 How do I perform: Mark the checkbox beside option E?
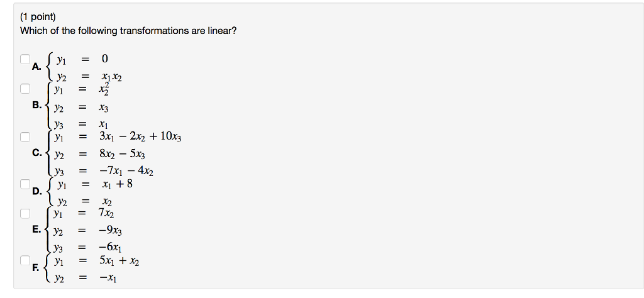click(25, 213)
